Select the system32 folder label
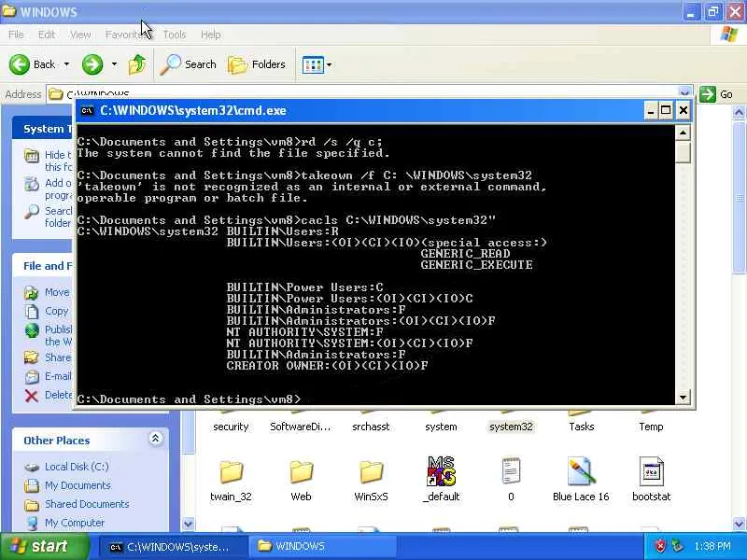The image size is (747, 560). coord(511,427)
